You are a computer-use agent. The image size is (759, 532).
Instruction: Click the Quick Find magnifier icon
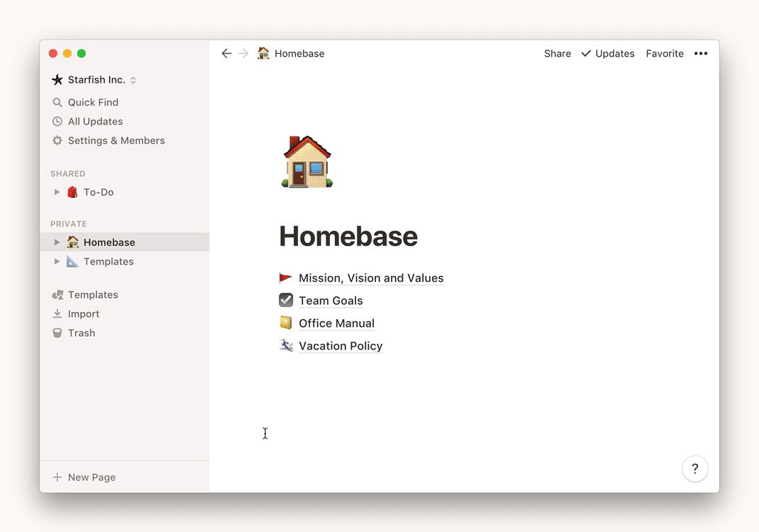[57, 103]
